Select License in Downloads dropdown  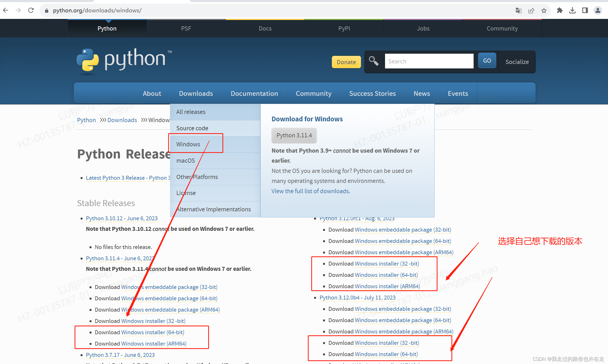(215, 193)
